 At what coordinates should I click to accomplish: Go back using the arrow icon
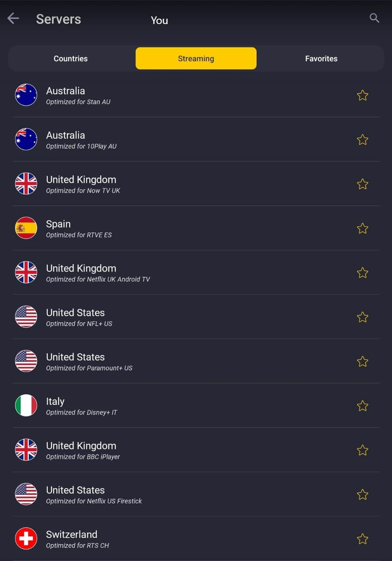[x=13, y=18]
